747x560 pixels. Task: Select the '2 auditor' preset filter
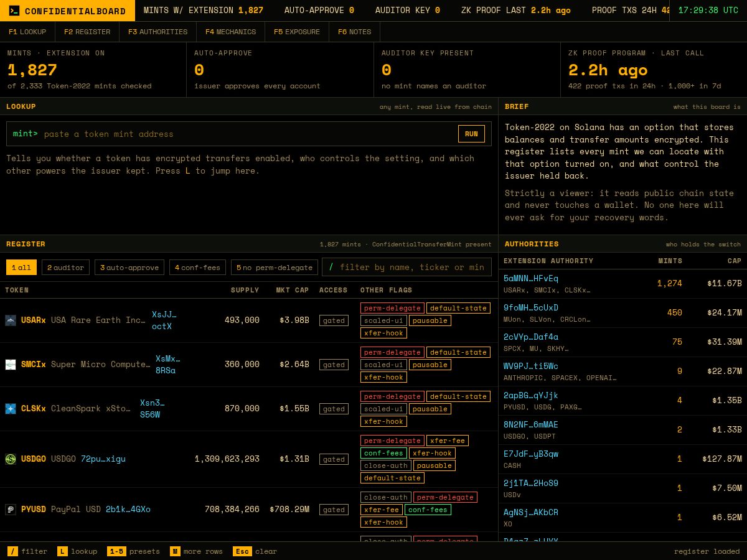(65, 268)
